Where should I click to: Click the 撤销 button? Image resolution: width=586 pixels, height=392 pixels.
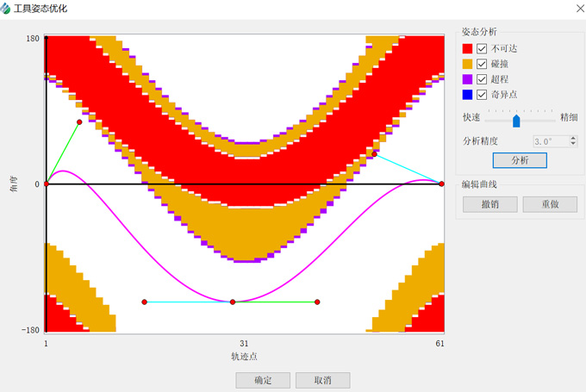tap(490, 204)
